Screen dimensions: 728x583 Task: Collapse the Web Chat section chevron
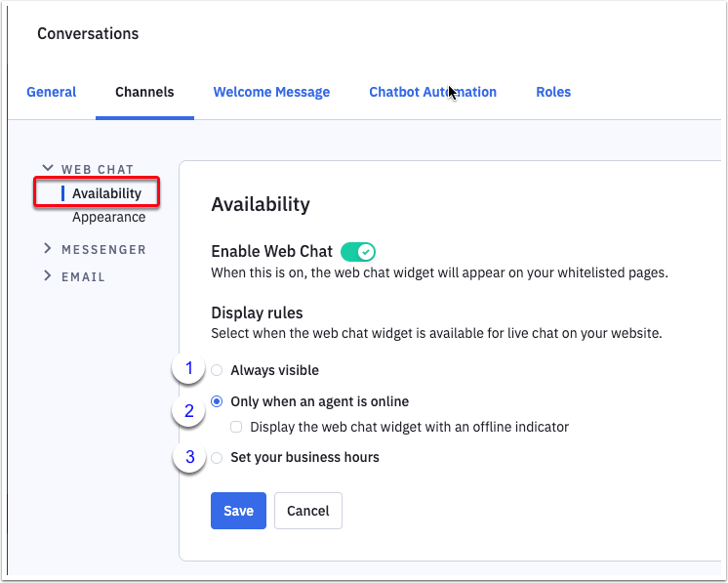48,169
